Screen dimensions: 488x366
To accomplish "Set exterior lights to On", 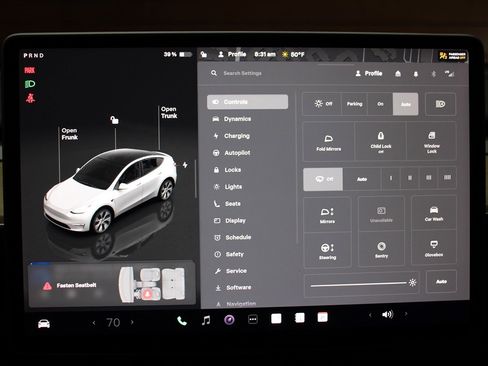I will tap(380, 104).
